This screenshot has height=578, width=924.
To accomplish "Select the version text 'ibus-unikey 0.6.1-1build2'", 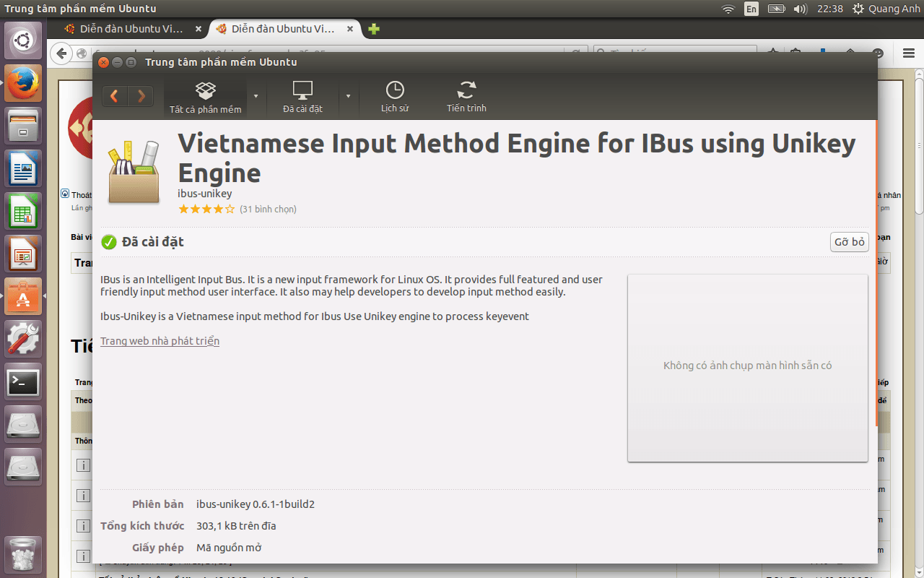I will pos(256,504).
